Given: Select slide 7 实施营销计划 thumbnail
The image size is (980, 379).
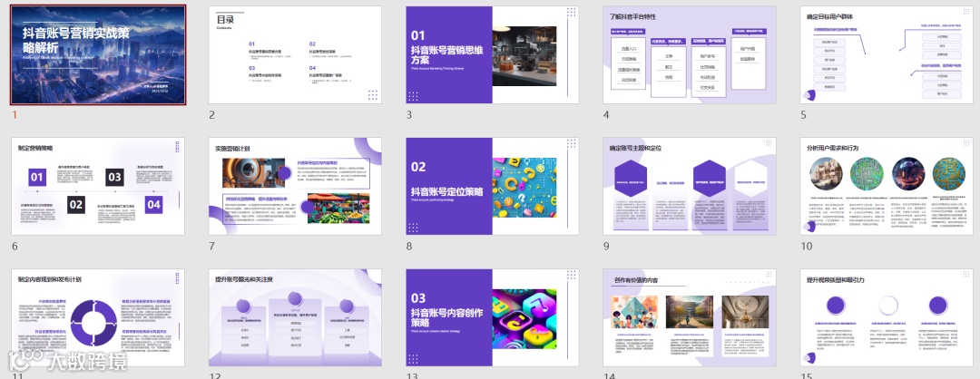Looking at the screenshot, I should (295, 186).
